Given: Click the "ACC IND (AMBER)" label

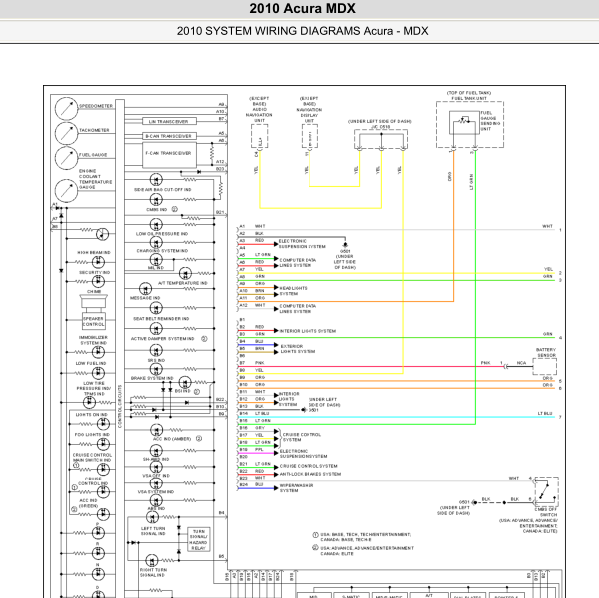Looking at the screenshot, I should pyautogui.click(x=172, y=439).
